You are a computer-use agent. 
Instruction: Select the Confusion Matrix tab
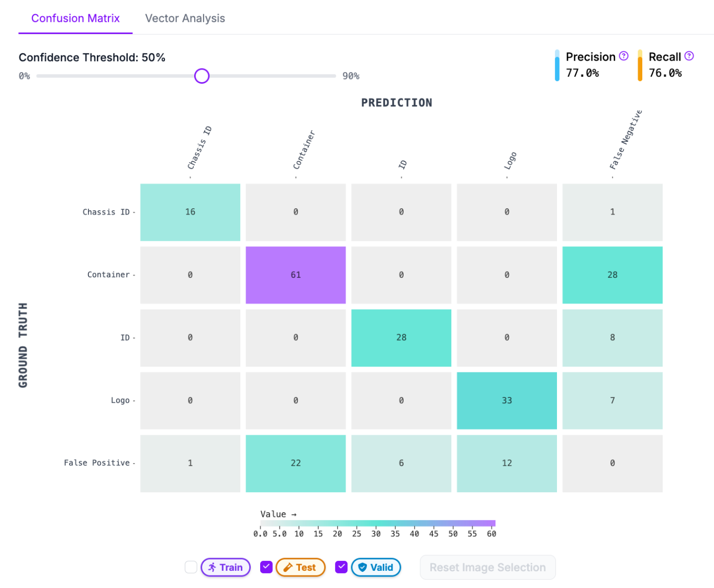pyautogui.click(x=75, y=18)
